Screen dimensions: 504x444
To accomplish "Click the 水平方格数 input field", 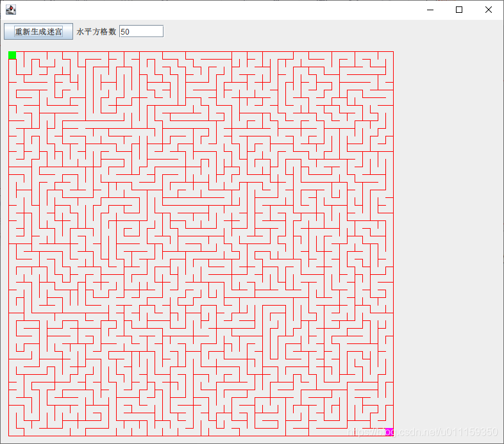I will point(142,31).
